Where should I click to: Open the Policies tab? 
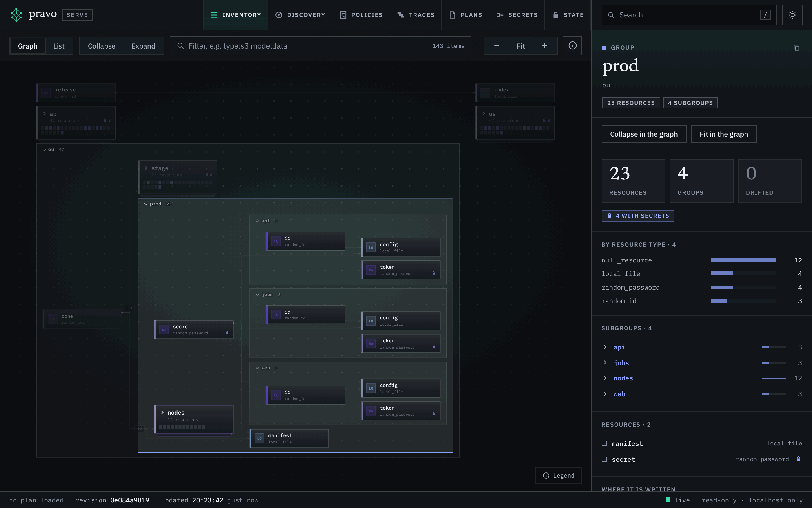(x=361, y=15)
